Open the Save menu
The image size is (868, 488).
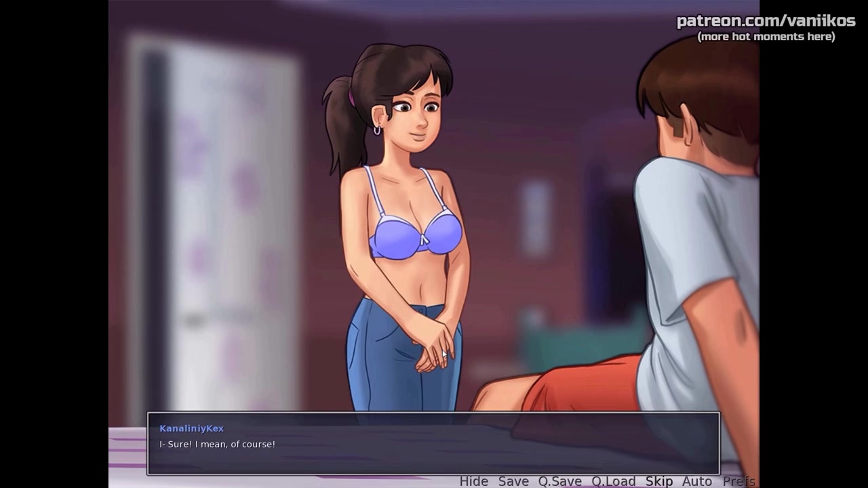pyautogui.click(x=513, y=481)
